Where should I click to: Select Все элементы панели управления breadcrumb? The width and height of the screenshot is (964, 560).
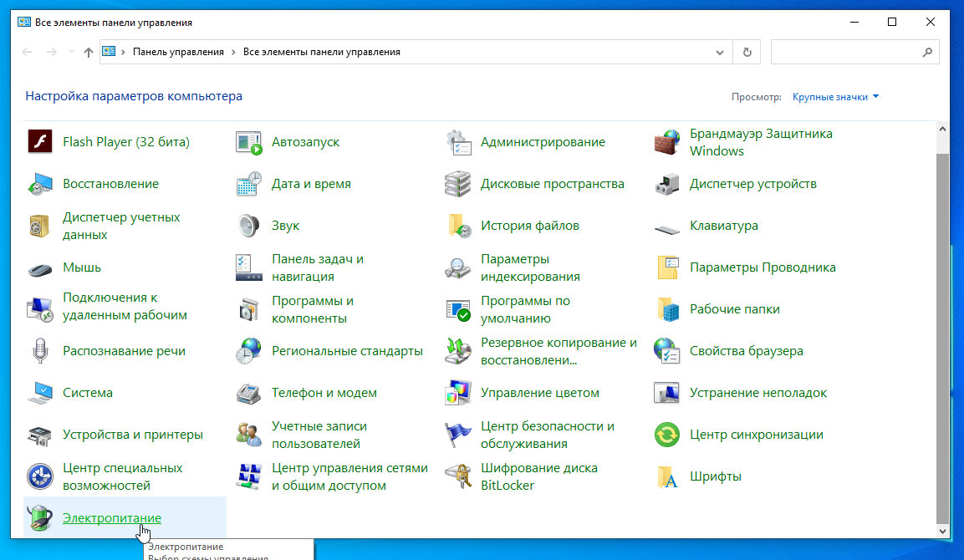click(x=322, y=53)
